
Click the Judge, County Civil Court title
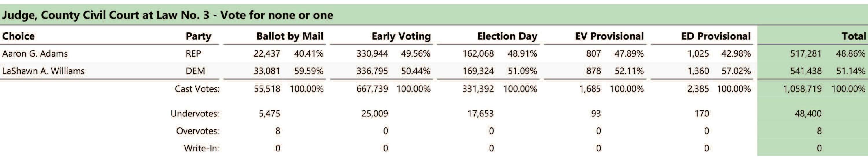[x=168, y=15]
